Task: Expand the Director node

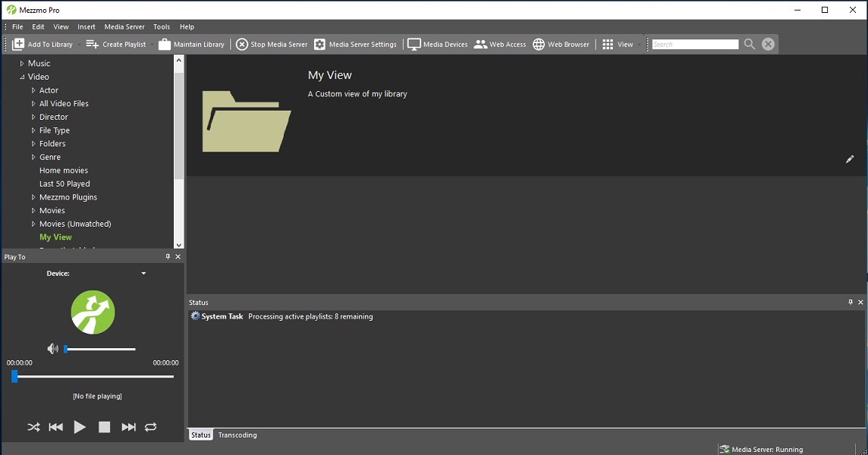Action: (33, 117)
